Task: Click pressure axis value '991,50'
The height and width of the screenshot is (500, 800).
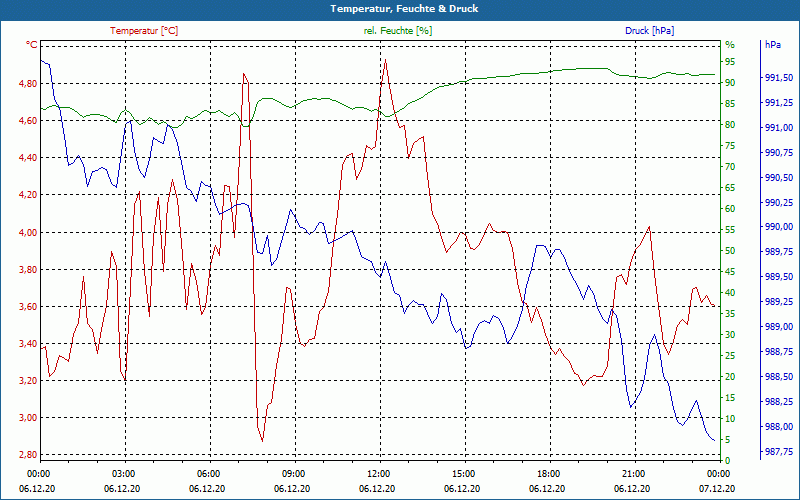Action: pyautogui.click(x=779, y=78)
